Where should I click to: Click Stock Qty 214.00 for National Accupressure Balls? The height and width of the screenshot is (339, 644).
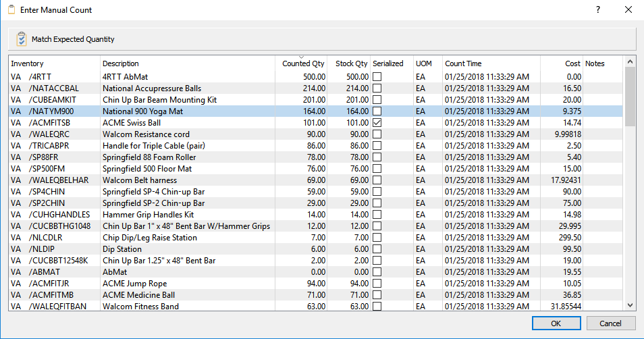pyautogui.click(x=357, y=88)
